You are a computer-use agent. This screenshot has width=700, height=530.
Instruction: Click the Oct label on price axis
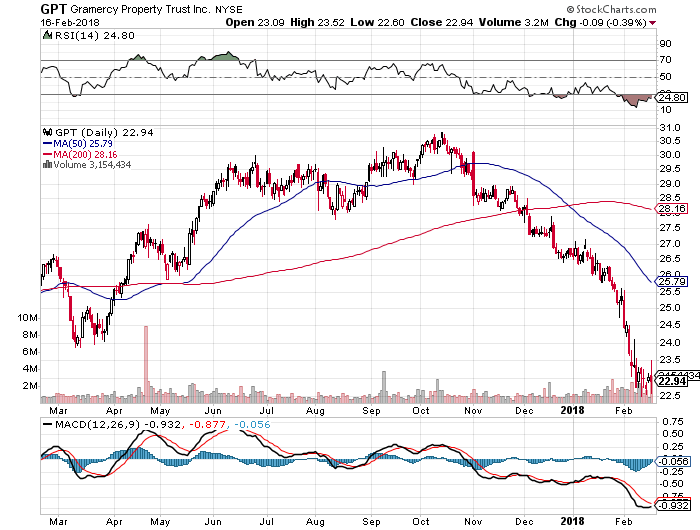pos(420,411)
